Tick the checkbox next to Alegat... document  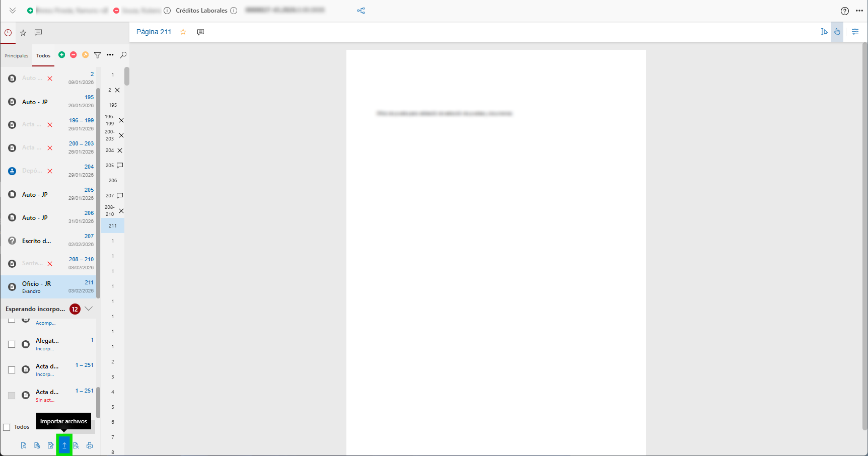pyautogui.click(x=12, y=344)
